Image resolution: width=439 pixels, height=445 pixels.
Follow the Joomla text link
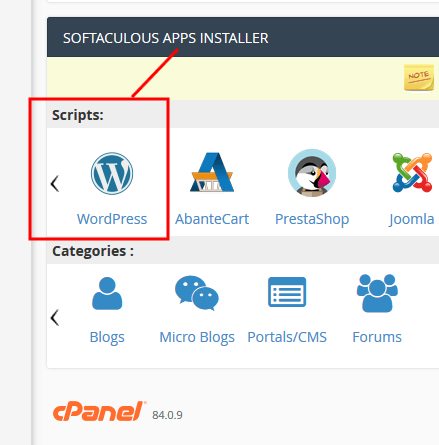coord(412,219)
